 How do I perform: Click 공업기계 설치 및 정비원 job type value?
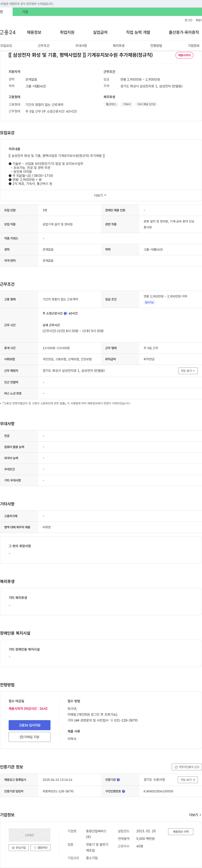coord(57,224)
